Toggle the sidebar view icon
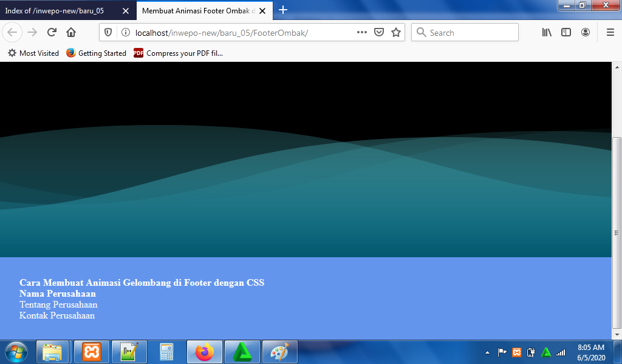622x364 pixels. click(566, 33)
